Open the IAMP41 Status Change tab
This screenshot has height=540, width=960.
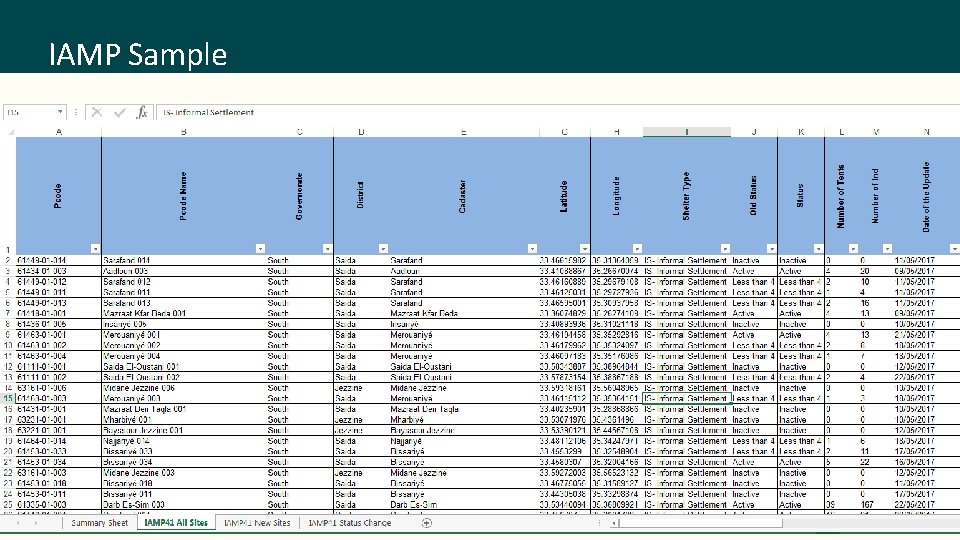tap(350, 523)
